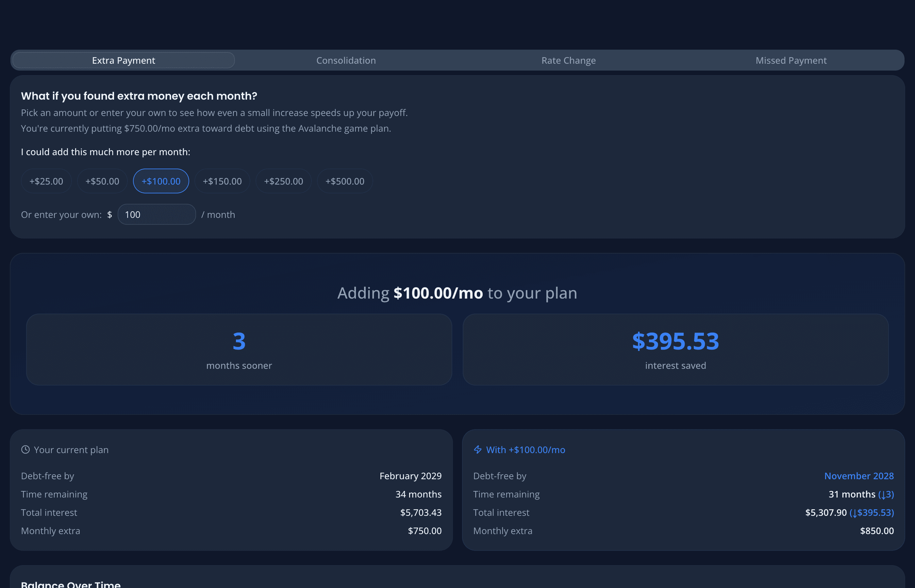Screen dimensions: 915x588
Task: Toggle the +$100.00 selected amount chip
Action: (160, 181)
